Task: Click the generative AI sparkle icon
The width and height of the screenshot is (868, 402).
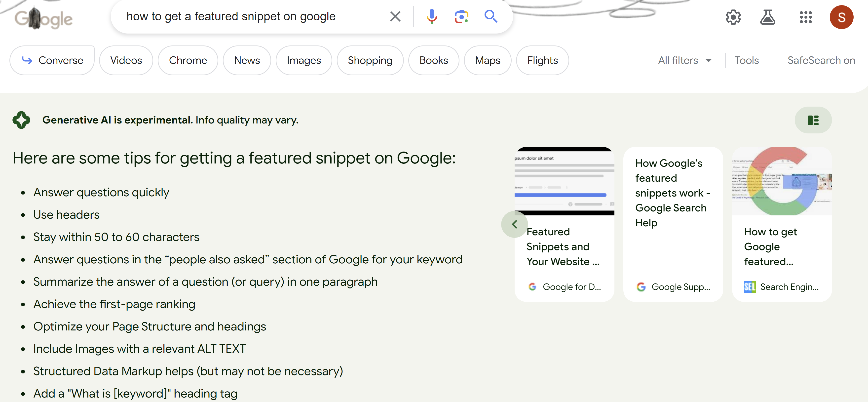Action: (21, 120)
